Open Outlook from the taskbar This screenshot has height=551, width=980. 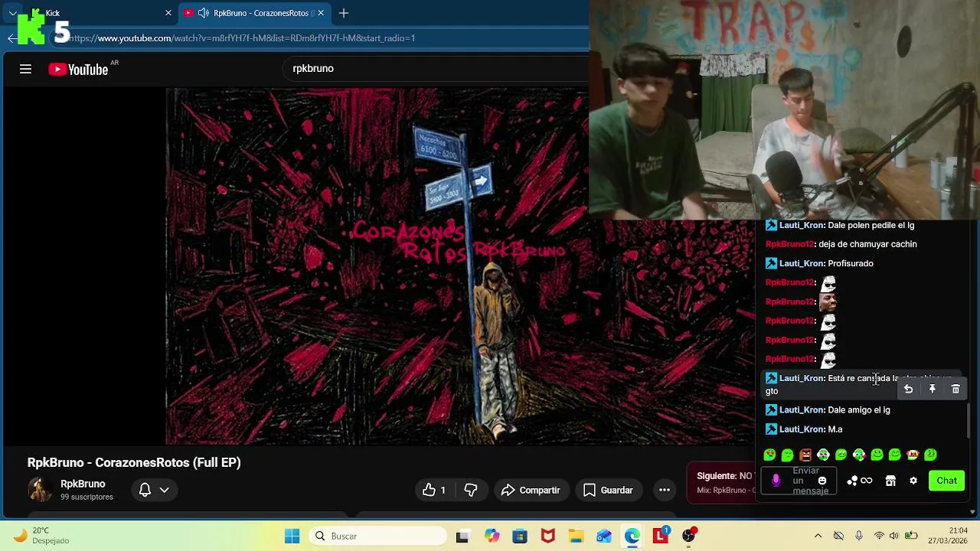click(x=604, y=536)
